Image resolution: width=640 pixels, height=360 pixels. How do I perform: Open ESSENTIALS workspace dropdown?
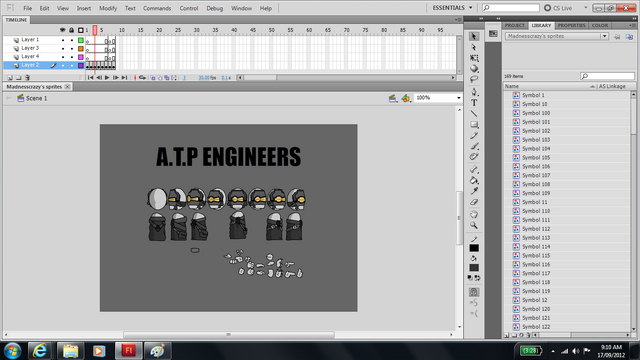tap(453, 8)
